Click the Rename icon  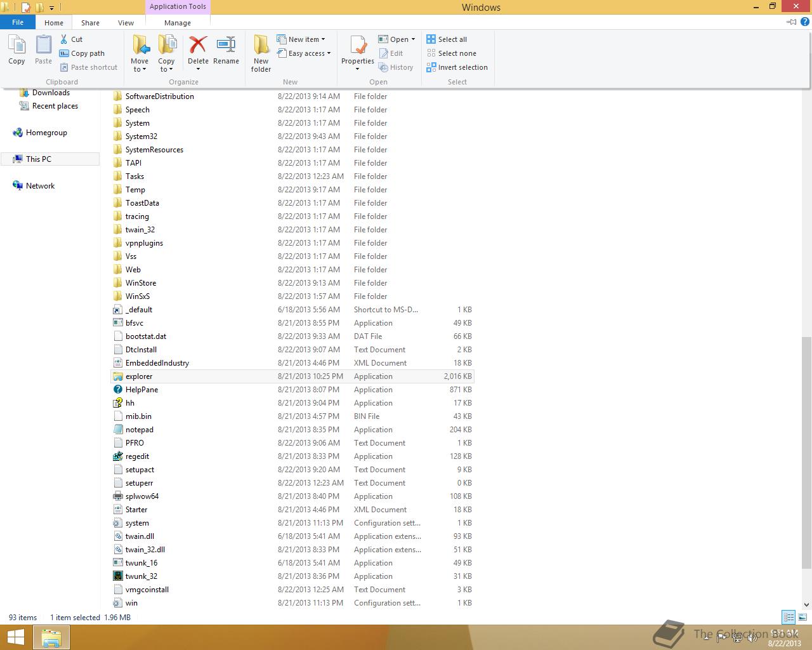point(226,44)
